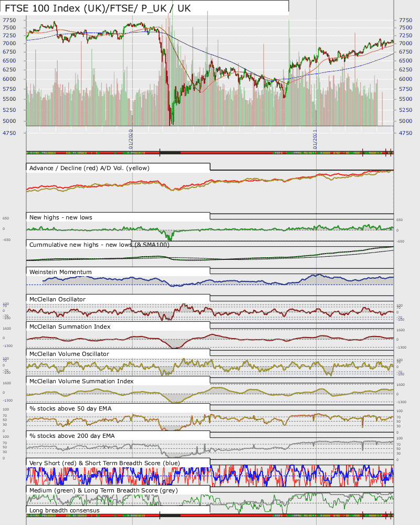Viewport: 420px width, 525px height.
Task: Select the McClellan Oscillator label
Action: [57, 299]
